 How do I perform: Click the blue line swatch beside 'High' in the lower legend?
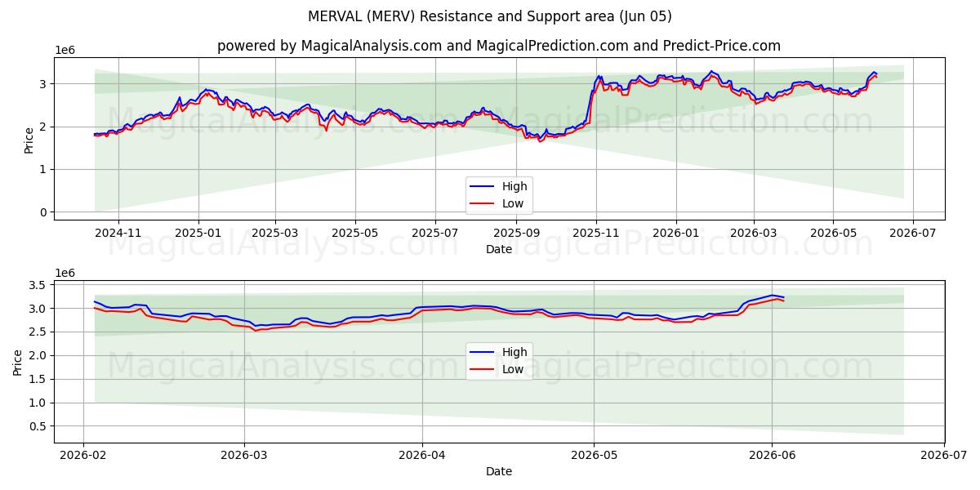tap(483, 354)
